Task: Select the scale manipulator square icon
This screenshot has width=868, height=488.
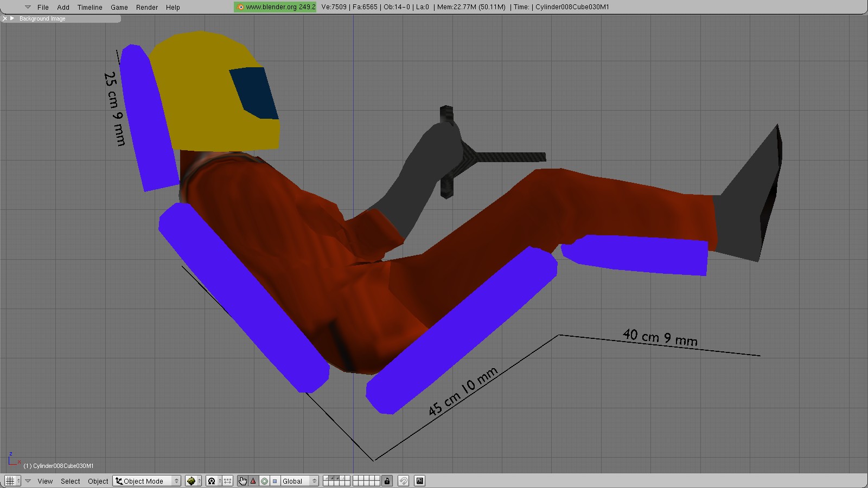Action: point(275,481)
